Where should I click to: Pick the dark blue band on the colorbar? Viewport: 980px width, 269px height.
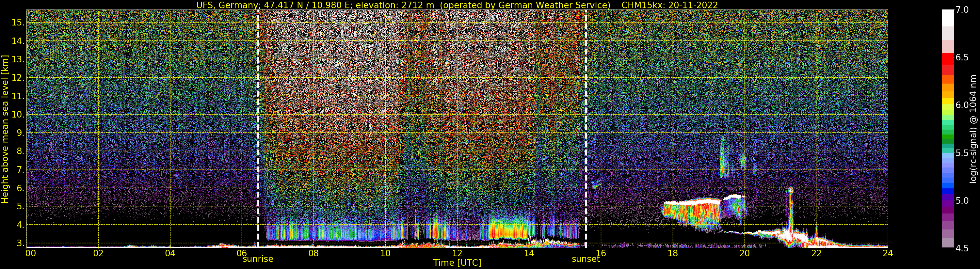click(948, 191)
